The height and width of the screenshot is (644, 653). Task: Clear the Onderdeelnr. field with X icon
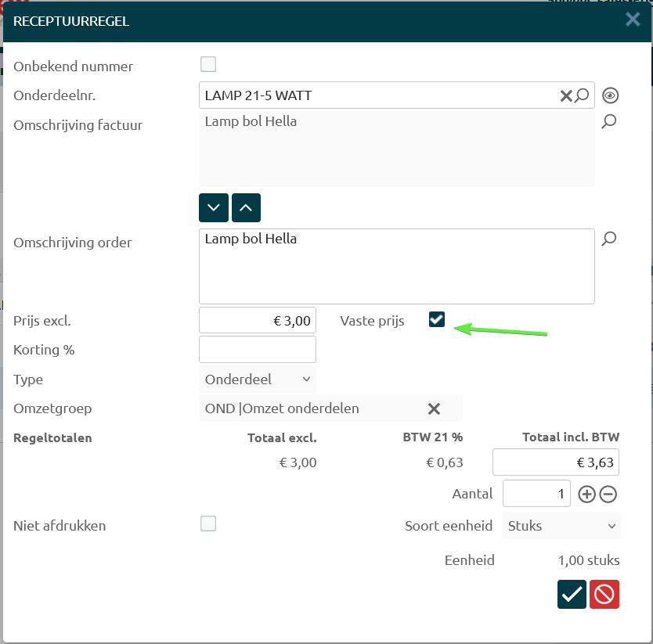click(x=565, y=95)
